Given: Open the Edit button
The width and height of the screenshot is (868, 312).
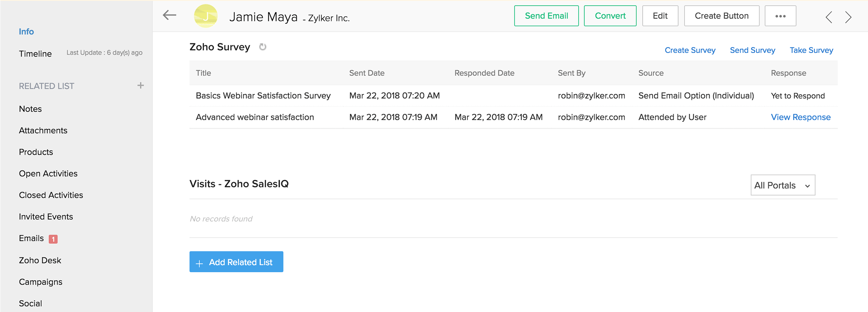Looking at the screenshot, I should click(x=660, y=16).
